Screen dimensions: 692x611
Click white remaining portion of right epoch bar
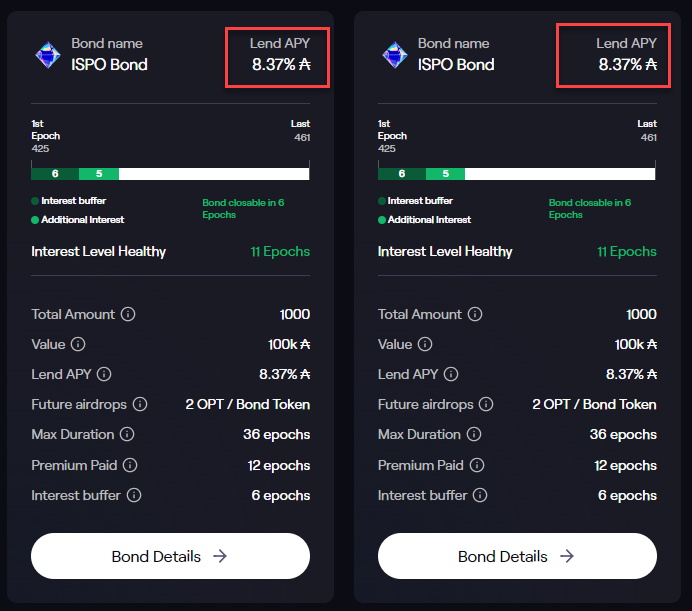[560, 173]
